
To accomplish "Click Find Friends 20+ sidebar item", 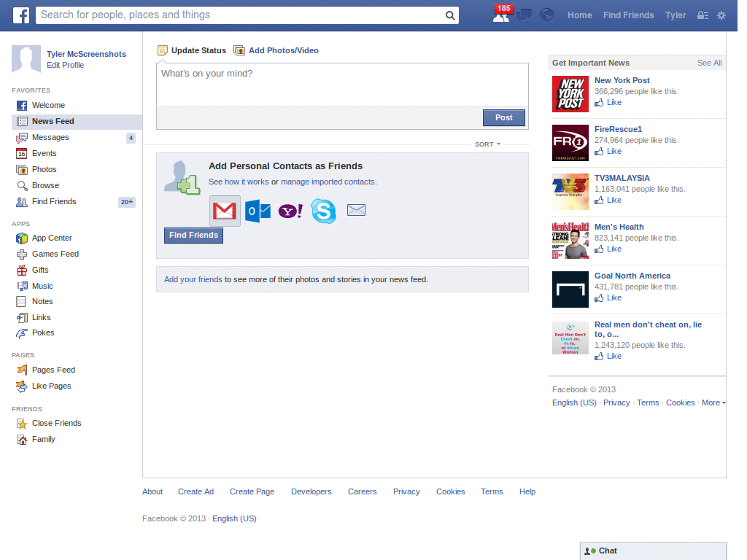I will 77,202.
